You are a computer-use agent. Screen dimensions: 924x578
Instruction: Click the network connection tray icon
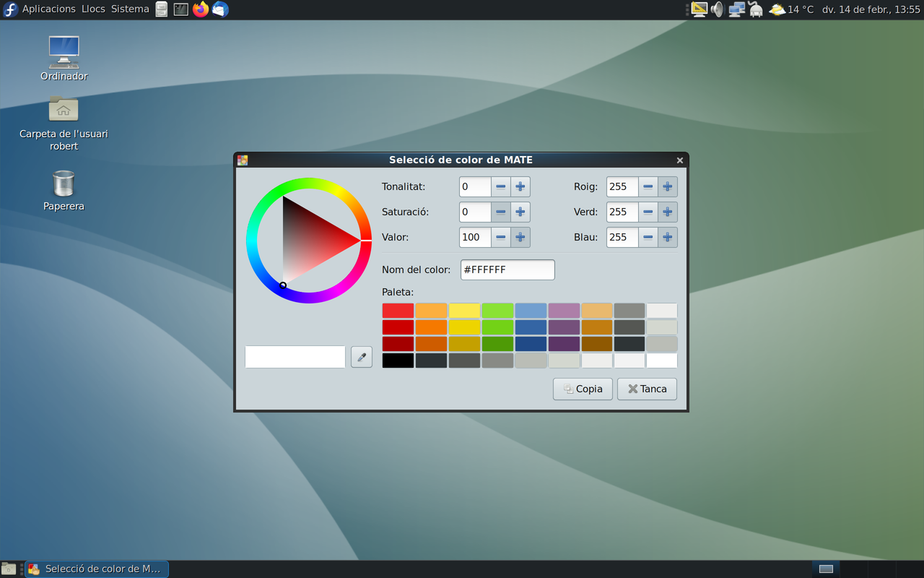click(x=736, y=9)
